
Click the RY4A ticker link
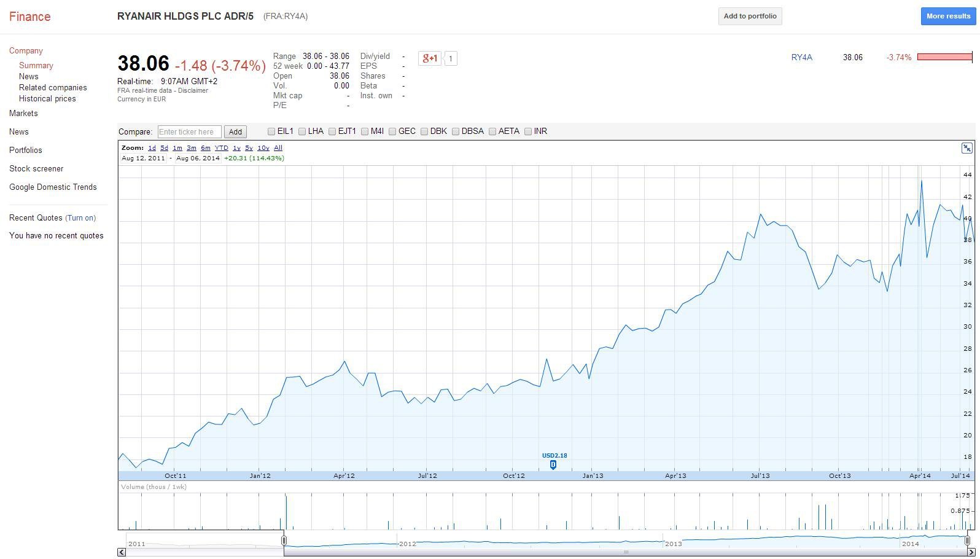[x=801, y=58]
